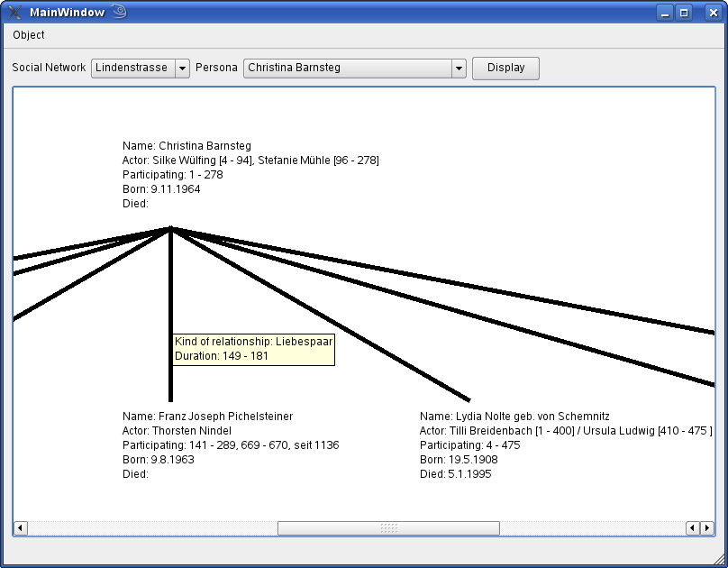Click the scrollbar's right arrow at far right
Viewport: 728px width, 568px height.
pos(707,528)
